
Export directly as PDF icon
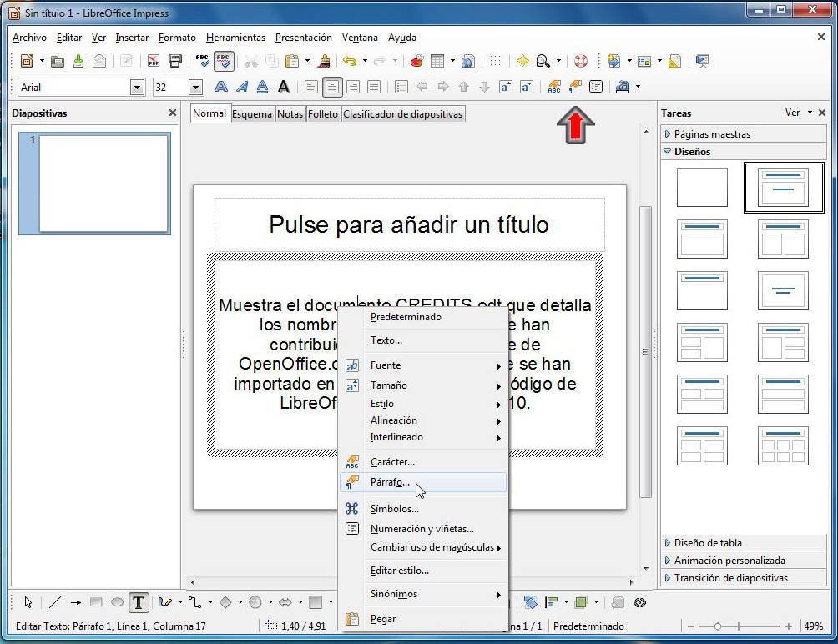[154, 61]
